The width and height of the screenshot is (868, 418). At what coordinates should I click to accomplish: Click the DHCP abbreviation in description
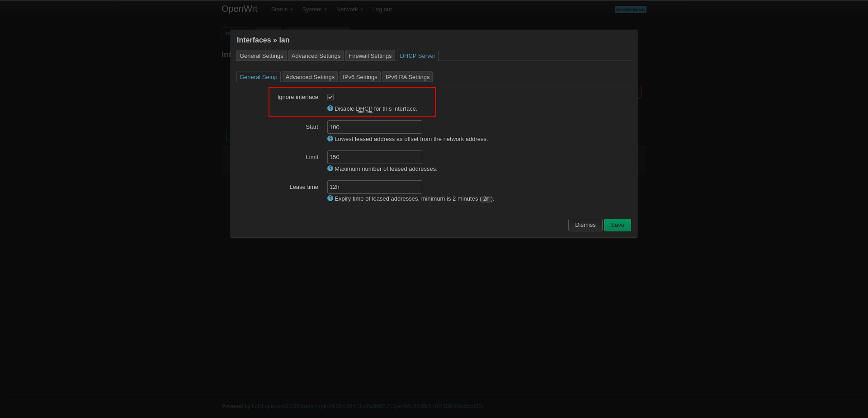(x=364, y=109)
